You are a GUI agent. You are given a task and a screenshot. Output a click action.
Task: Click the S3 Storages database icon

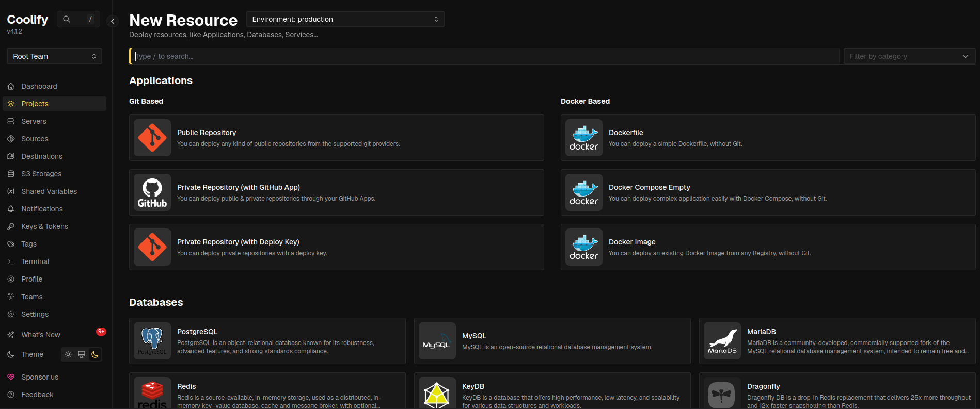(11, 174)
